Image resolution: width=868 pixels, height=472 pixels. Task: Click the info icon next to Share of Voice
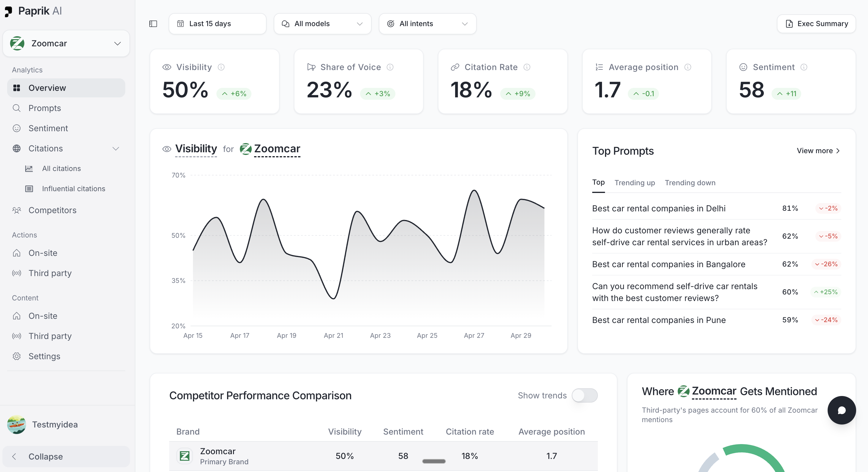click(390, 67)
